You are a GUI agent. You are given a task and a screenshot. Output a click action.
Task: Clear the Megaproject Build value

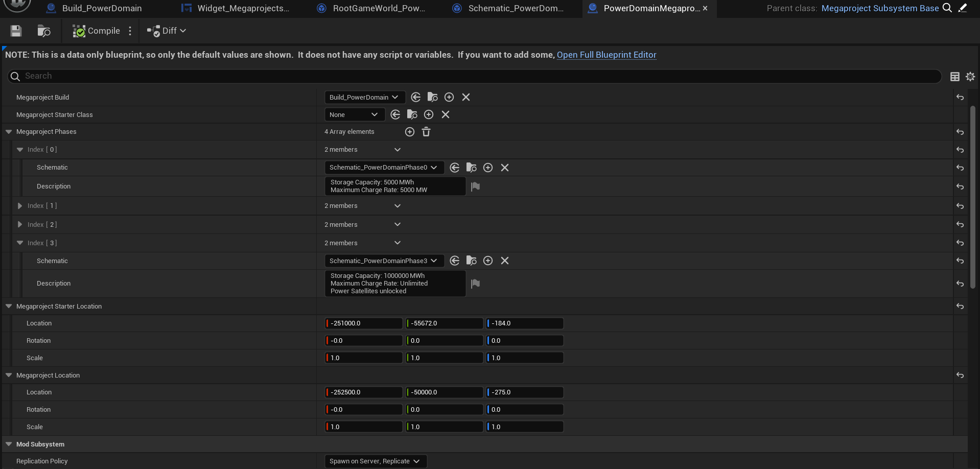pyautogui.click(x=466, y=97)
